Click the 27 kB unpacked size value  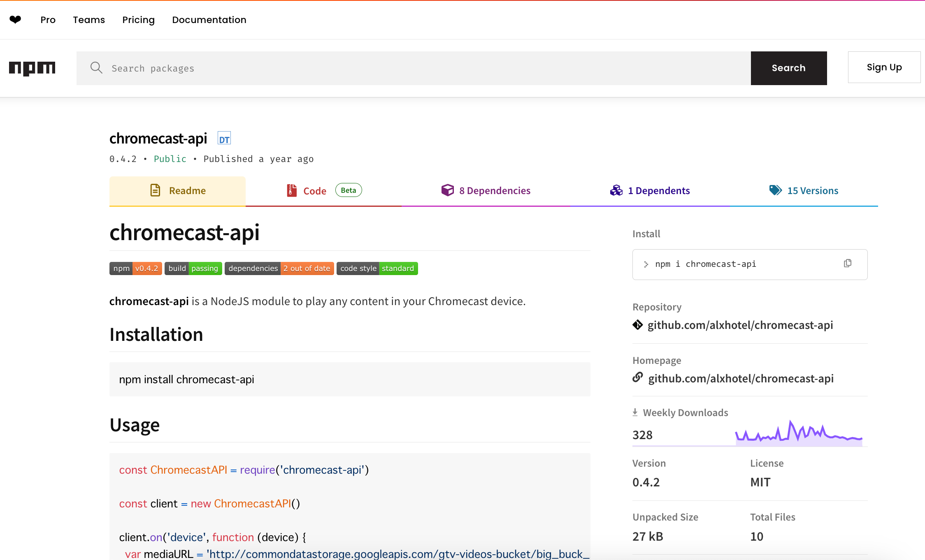[648, 537]
